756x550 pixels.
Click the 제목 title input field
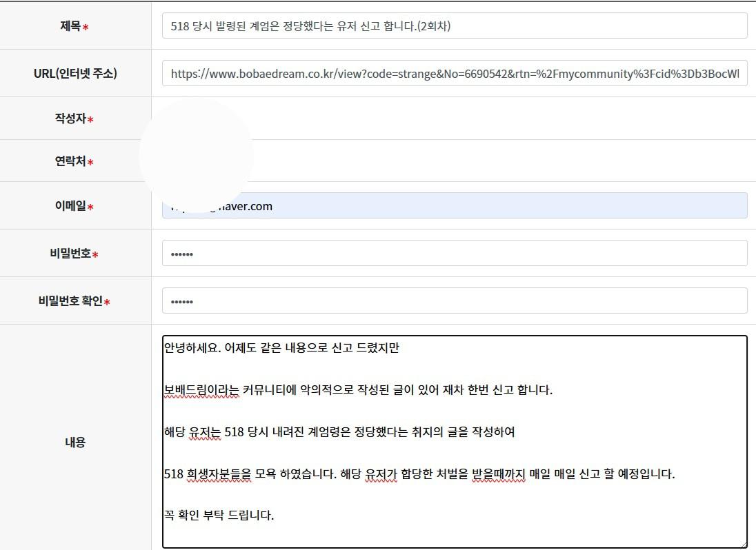tap(455, 26)
